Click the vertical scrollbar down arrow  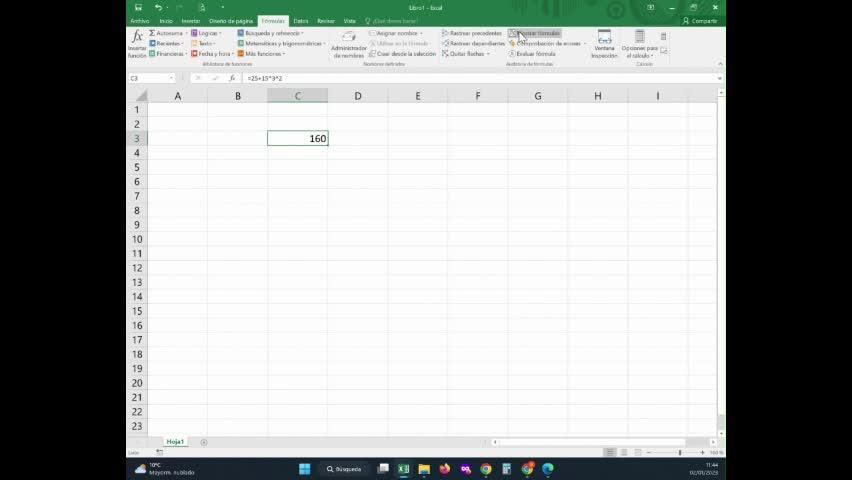pyautogui.click(x=721, y=434)
